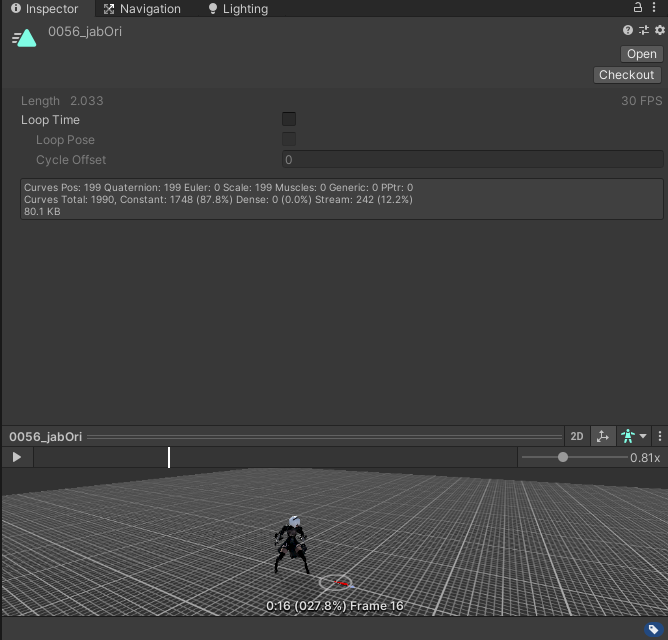Toggle the Loop Pose checkbox
668x640 pixels.
coord(289,139)
